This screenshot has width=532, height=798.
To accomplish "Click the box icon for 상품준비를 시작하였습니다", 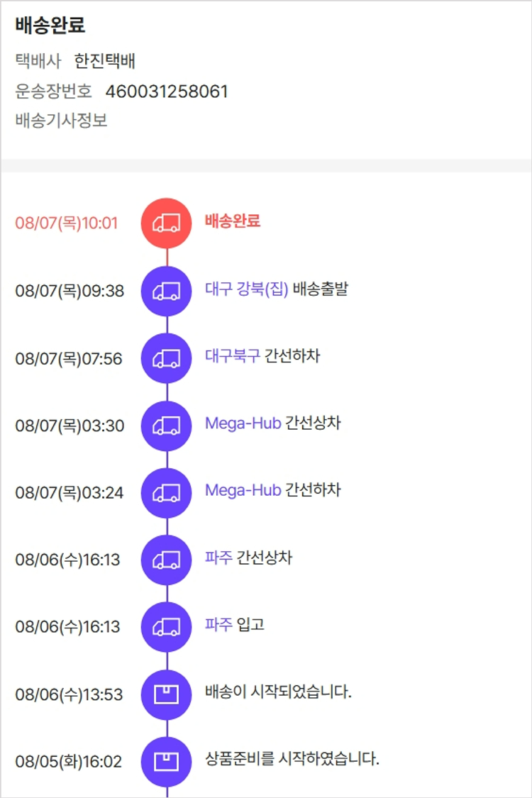I will pos(167,761).
